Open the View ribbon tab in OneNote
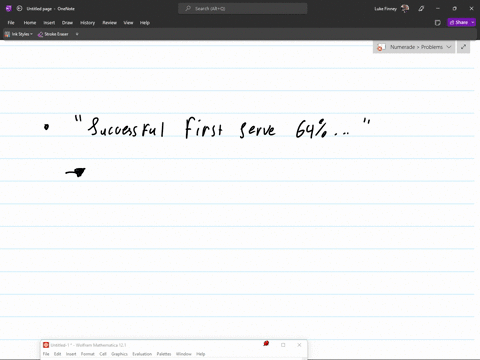 pyautogui.click(x=128, y=23)
